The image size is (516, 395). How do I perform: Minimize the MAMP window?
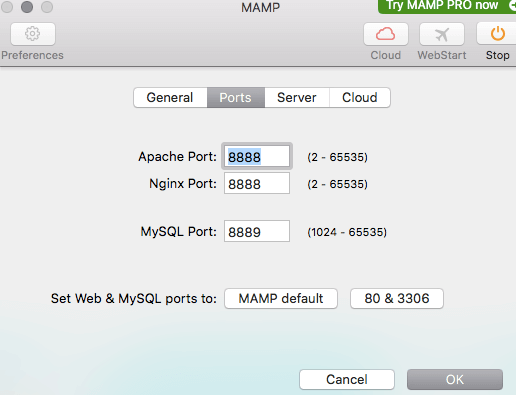click(x=27, y=7)
